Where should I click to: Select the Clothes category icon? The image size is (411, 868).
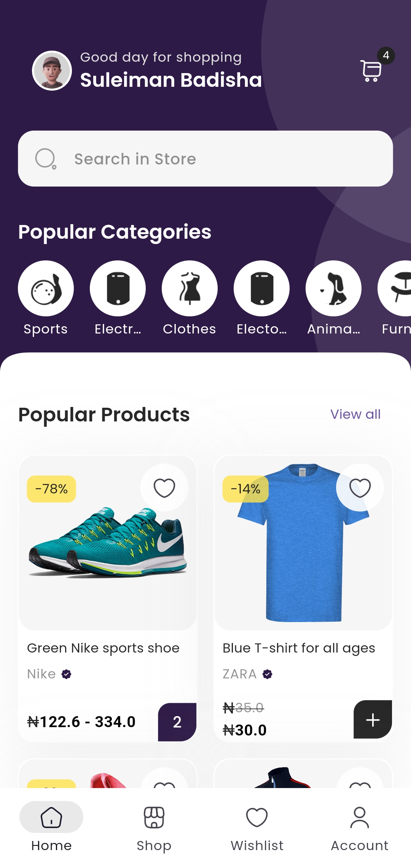click(x=190, y=288)
